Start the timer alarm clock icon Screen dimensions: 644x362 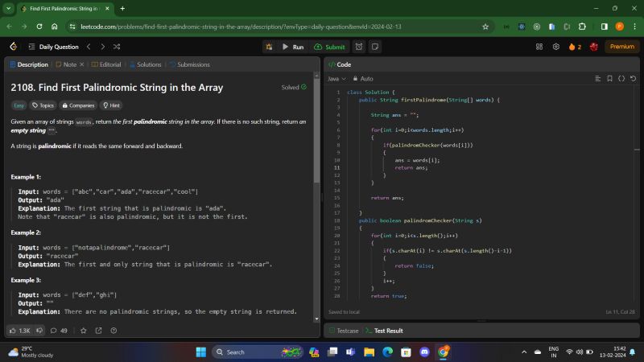click(x=359, y=47)
